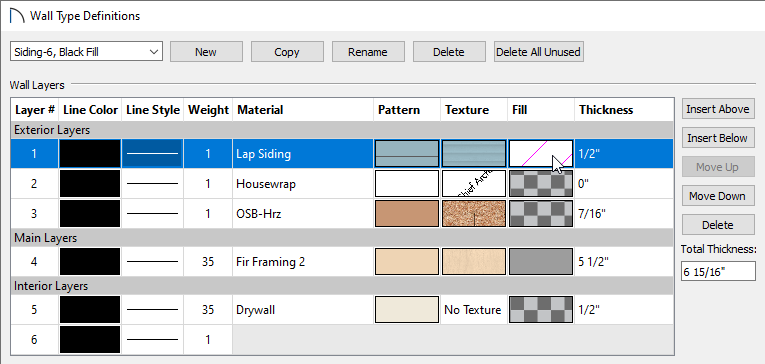
Task: Click OSB-Hrz pattern swatch
Action: (x=407, y=213)
